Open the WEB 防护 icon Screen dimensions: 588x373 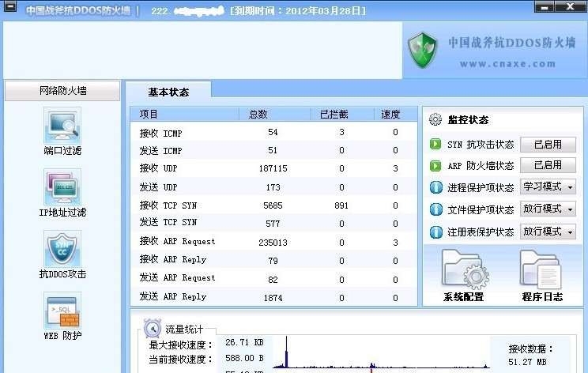click(62, 310)
